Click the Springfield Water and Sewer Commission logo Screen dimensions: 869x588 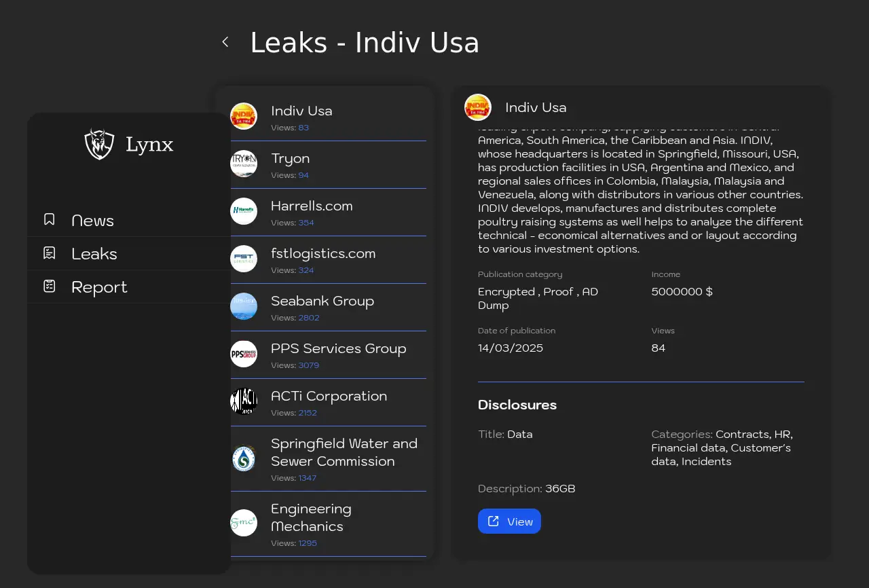pyautogui.click(x=244, y=459)
